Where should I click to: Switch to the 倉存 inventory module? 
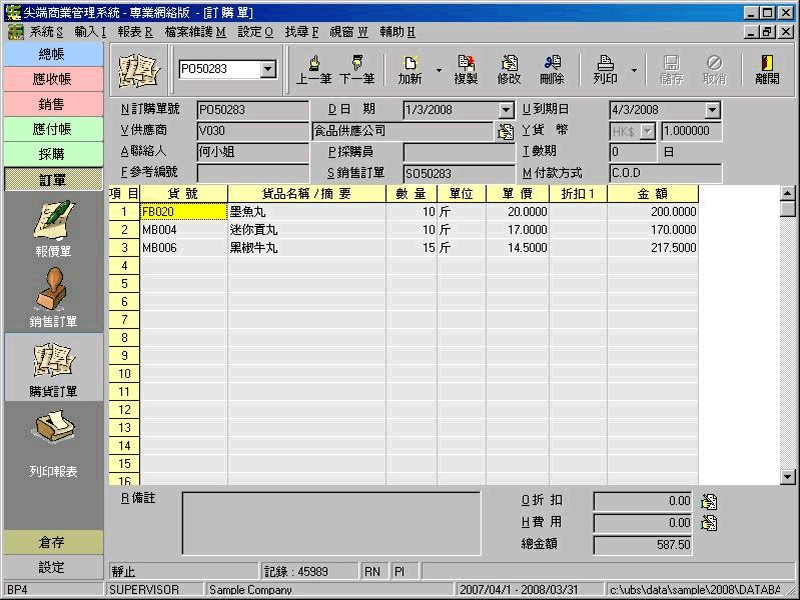pyautogui.click(x=52, y=542)
